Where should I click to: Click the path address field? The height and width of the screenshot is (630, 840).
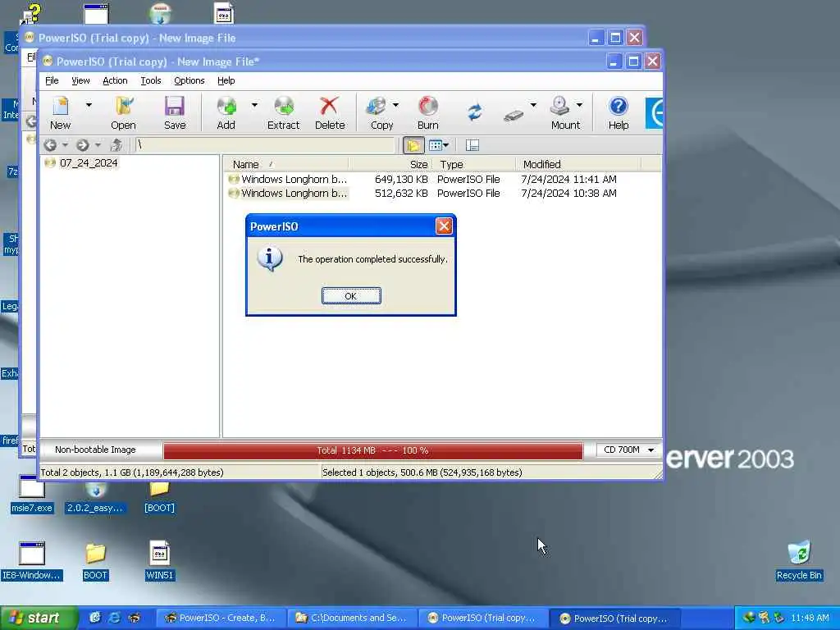pos(265,145)
